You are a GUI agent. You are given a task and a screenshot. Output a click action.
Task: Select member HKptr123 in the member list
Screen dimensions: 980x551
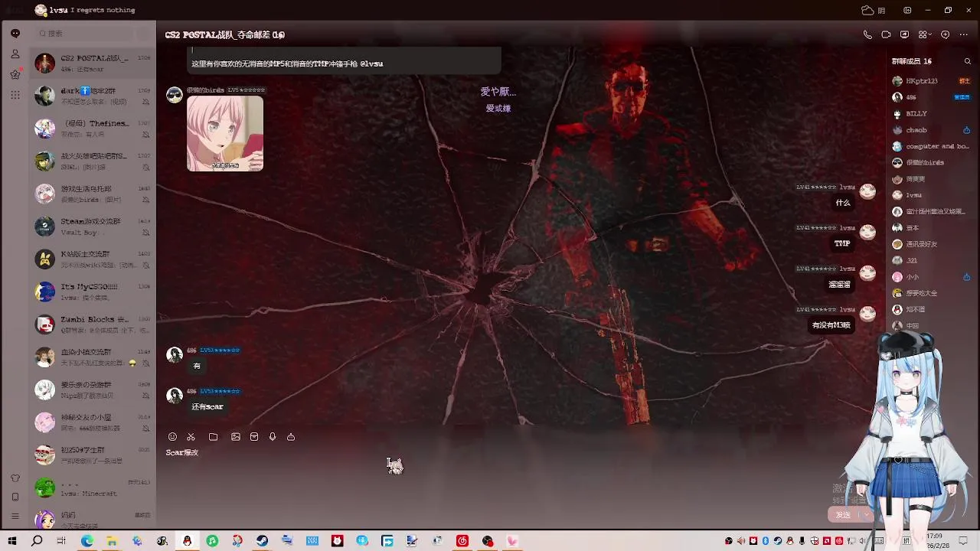tap(931, 81)
